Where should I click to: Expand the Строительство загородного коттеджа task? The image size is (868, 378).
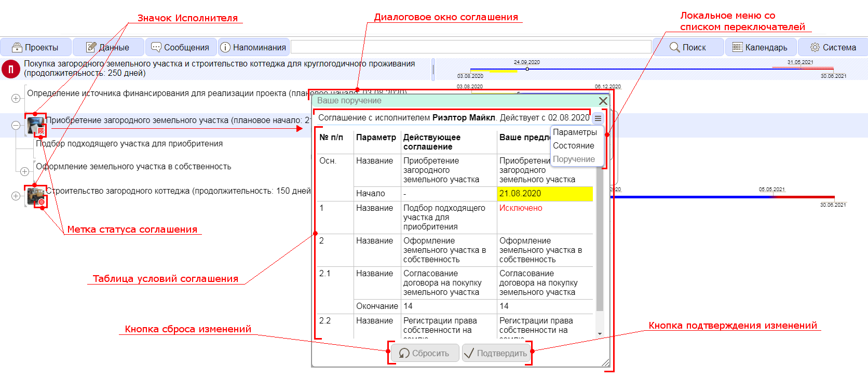pyautogui.click(x=16, y=196)
